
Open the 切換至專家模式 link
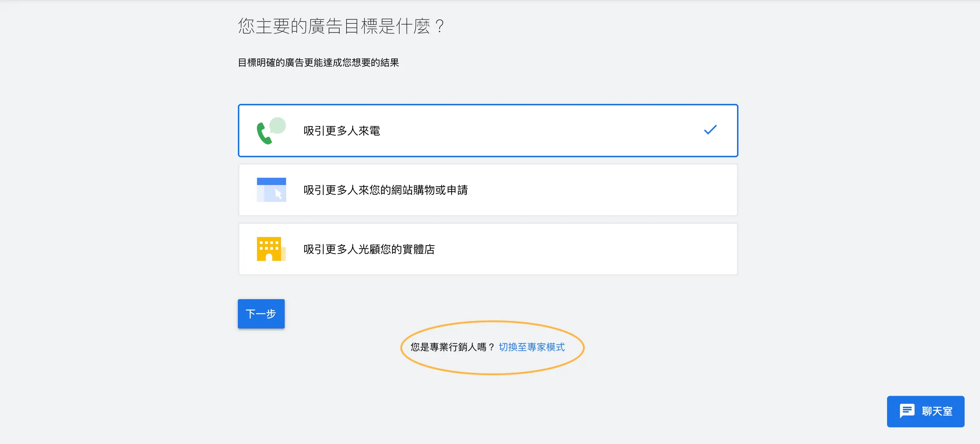(531, 347)
